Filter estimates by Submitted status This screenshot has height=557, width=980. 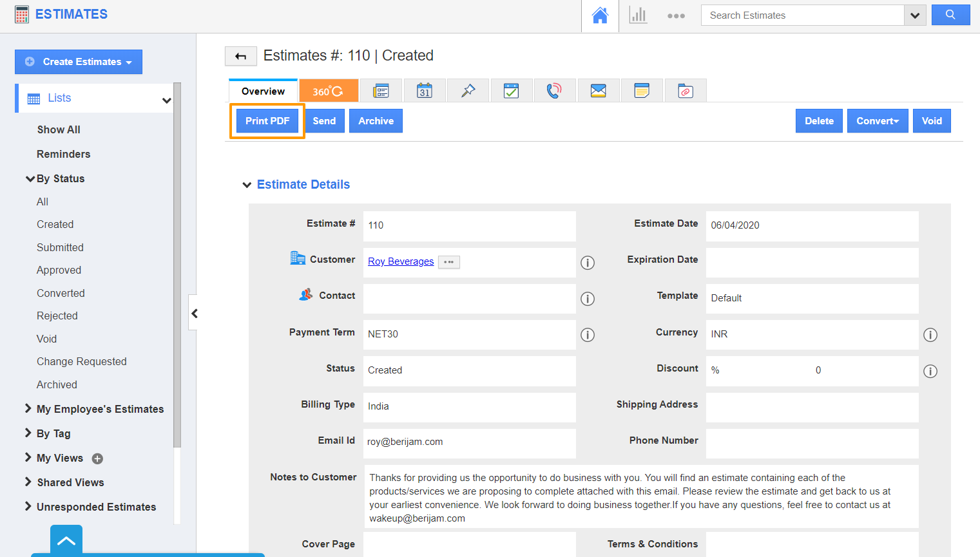[x=60, y=247]
